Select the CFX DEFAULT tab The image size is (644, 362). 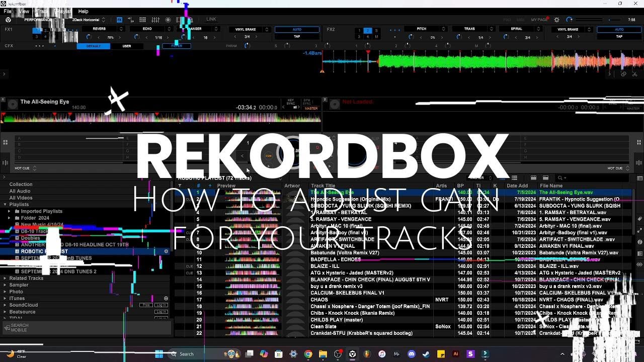click(94, 46)
